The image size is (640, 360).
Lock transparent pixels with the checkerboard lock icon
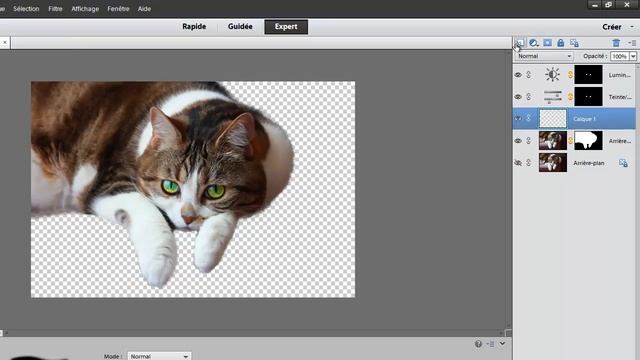(x=574, y=43)
